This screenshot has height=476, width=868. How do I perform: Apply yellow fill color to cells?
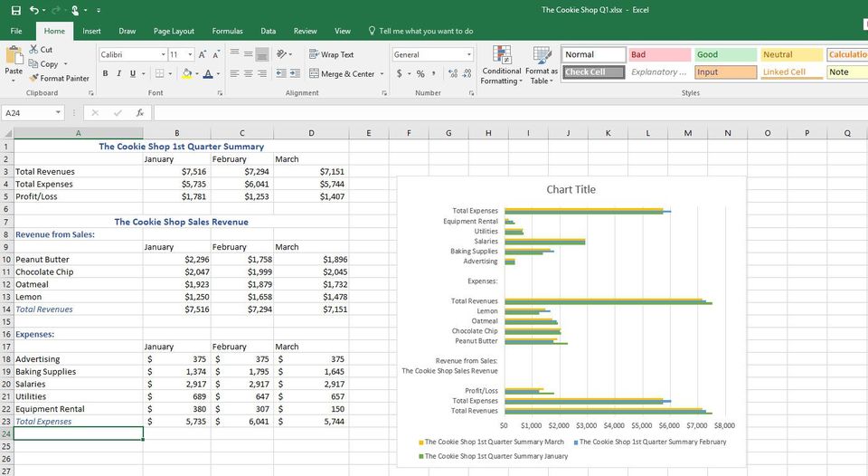point(186,73)
